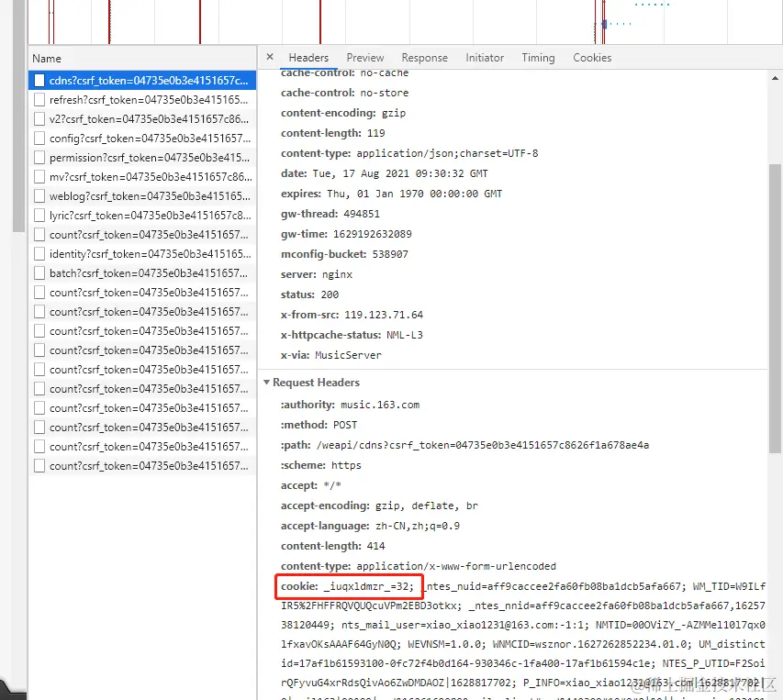Select the permission?csrf_token request
The image size is (783, 700).
click(x=142, y=158)
